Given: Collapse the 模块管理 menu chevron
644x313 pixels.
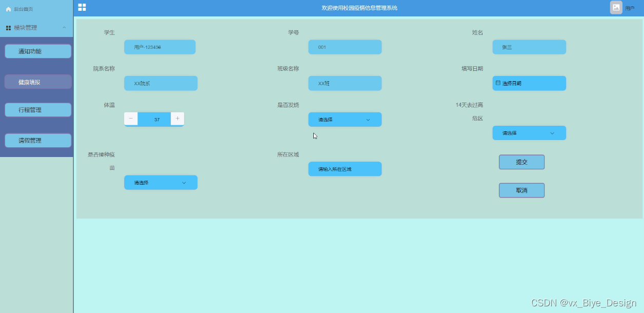Looking at the screenshot, I should 64,28.
